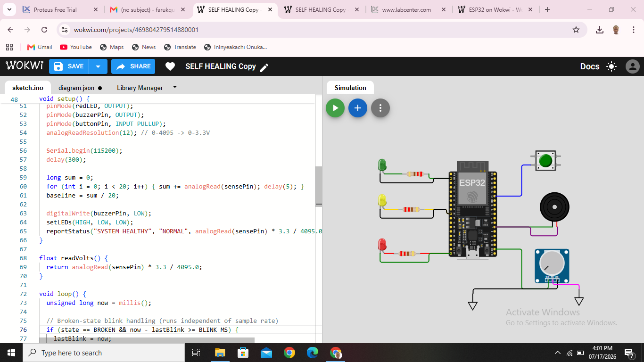Open the Wokwi user profile avatar
The height and width of the screenshot is (362, 644).
coord(632,66)
